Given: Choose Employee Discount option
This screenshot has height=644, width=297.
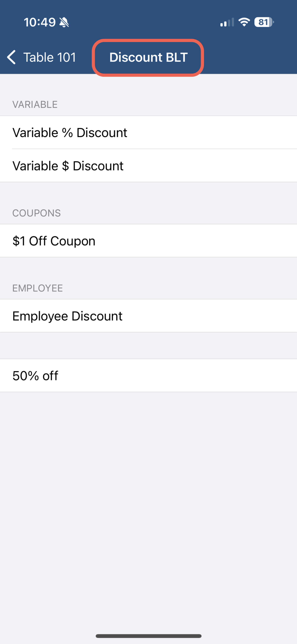Looking at the screenshot, I should point(148,316).
